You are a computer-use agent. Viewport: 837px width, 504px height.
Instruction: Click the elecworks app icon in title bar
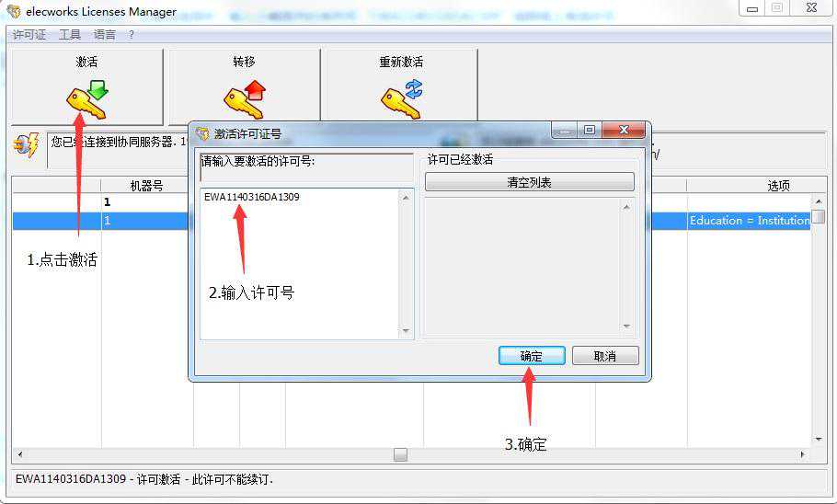pyautogui.click(x=13, y=12)
